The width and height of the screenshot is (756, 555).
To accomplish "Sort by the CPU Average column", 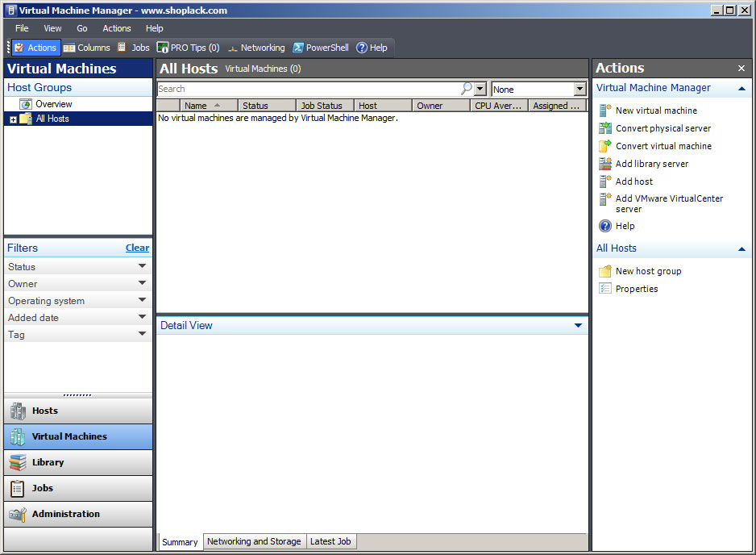I will coord(500,105).
